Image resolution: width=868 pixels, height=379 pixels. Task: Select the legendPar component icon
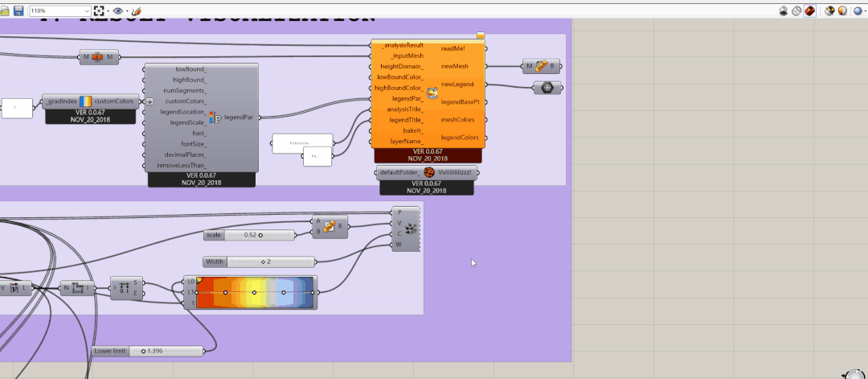coord(215,117)
